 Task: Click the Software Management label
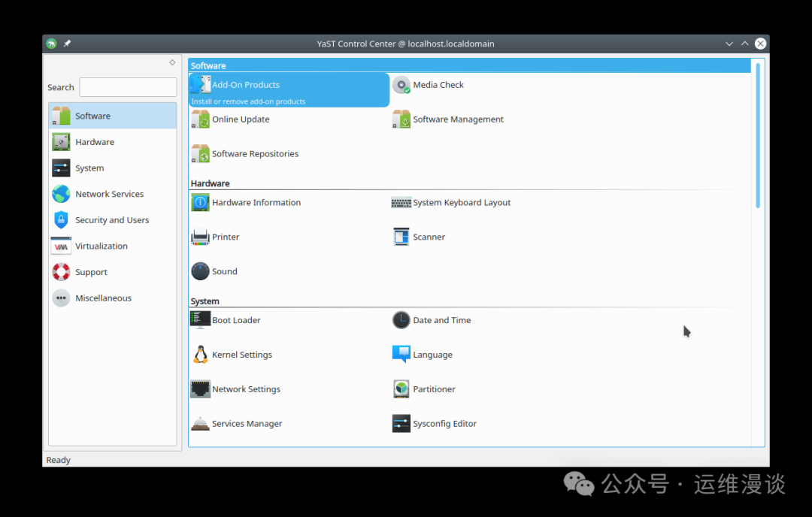[x=459, y=119]
